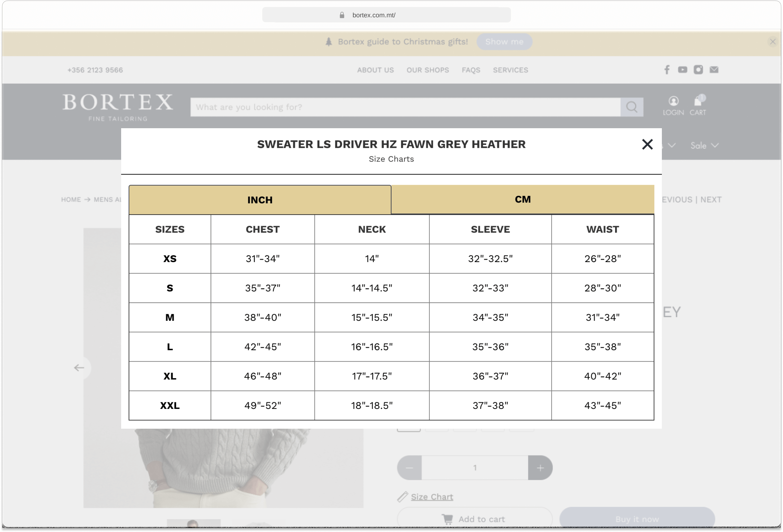Open the Instagram icon link

(698, 70)
